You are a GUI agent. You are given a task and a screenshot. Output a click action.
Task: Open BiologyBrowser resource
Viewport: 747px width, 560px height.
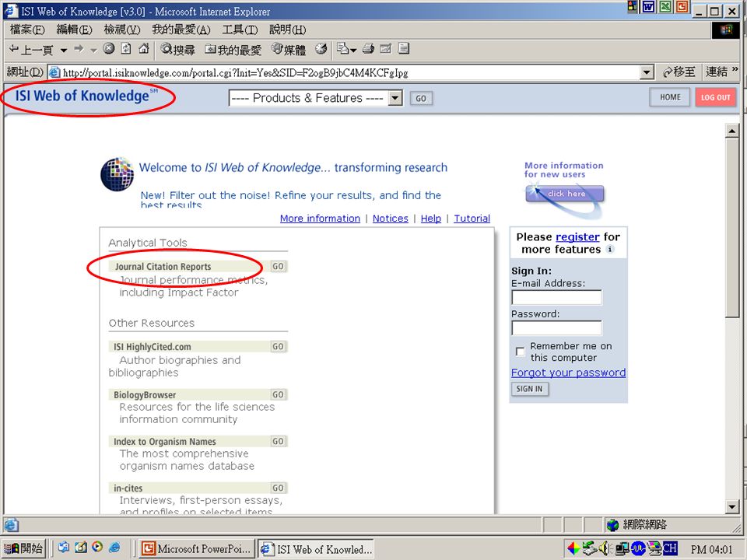[x=145, y=395]
